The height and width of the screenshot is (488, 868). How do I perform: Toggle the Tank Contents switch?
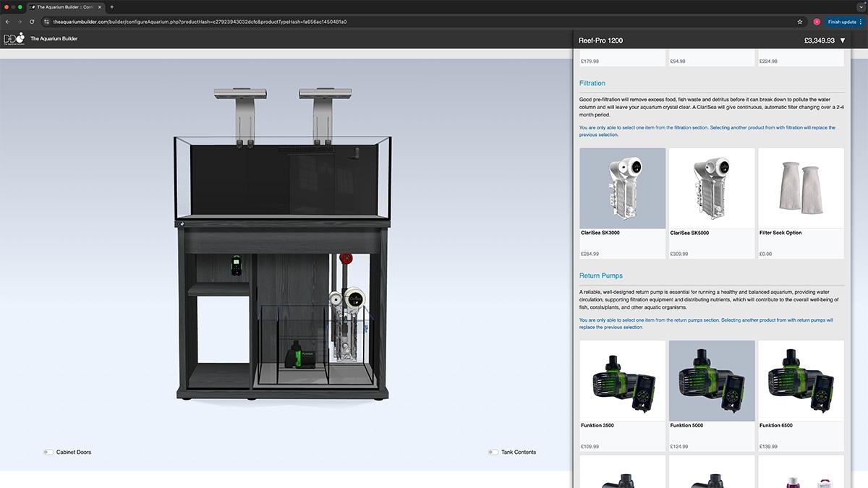click(493, 453)
